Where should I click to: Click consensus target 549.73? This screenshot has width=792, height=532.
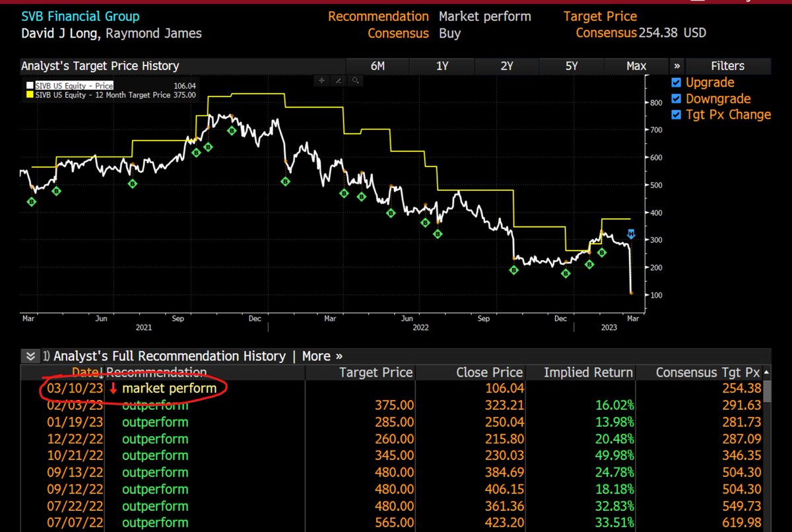(x=742, y=505)
